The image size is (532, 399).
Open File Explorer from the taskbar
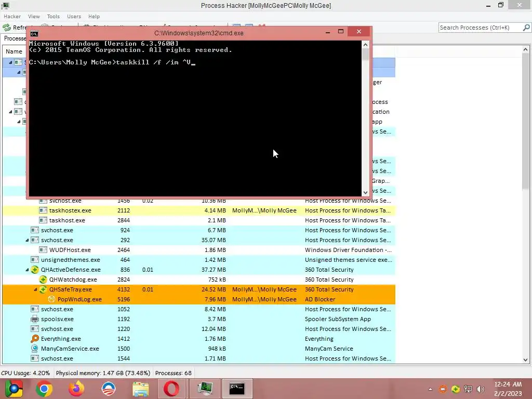click(x=141, y=389)
